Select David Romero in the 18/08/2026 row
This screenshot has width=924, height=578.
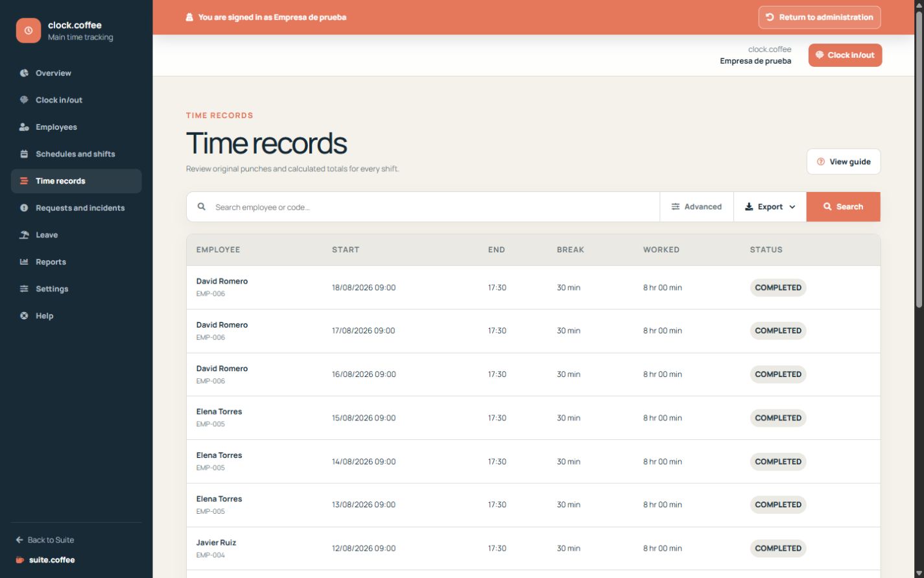[222, 282]
